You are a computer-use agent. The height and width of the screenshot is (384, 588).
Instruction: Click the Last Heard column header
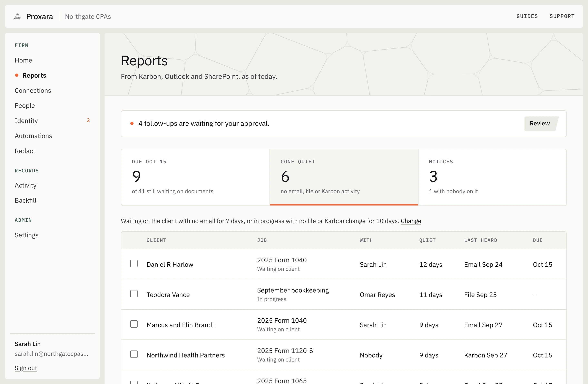[481, 240]
